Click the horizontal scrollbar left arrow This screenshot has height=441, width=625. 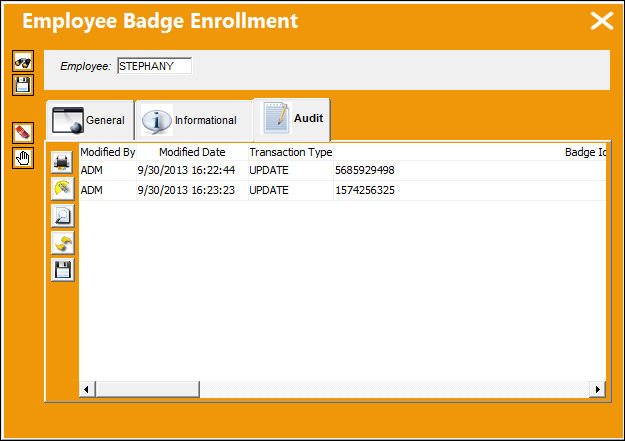(x=87, y=389)
